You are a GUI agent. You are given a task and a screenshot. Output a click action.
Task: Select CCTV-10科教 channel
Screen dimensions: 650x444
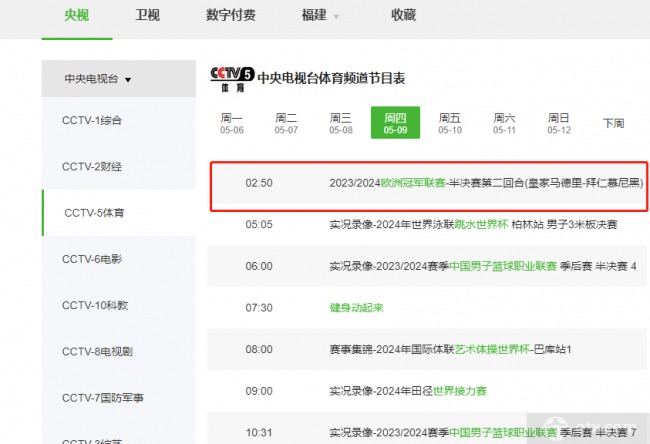tap(119, 306)
